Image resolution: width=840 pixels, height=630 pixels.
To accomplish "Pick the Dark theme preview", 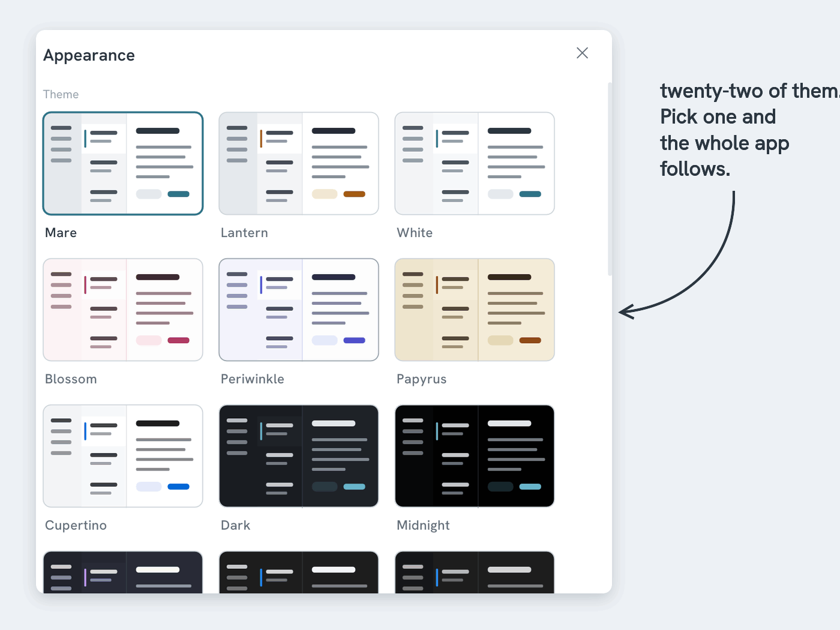I will tap(299, 456).
